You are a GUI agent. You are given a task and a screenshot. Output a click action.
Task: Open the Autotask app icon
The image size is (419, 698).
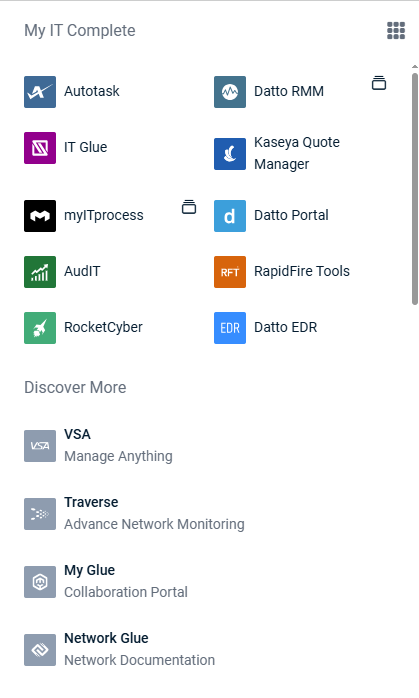click(x=40, y=92)
